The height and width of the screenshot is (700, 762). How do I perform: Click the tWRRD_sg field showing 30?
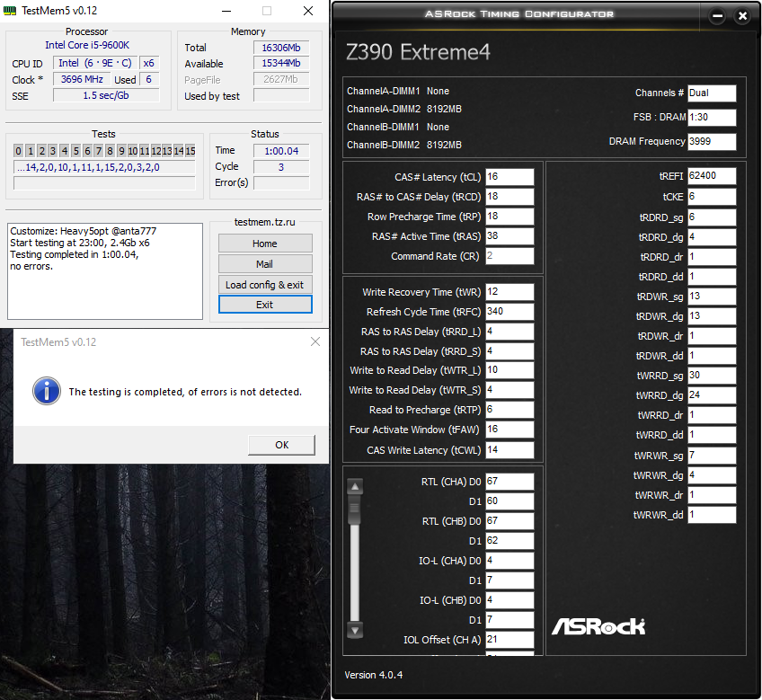pyautogui.click(x=712, y=376)
